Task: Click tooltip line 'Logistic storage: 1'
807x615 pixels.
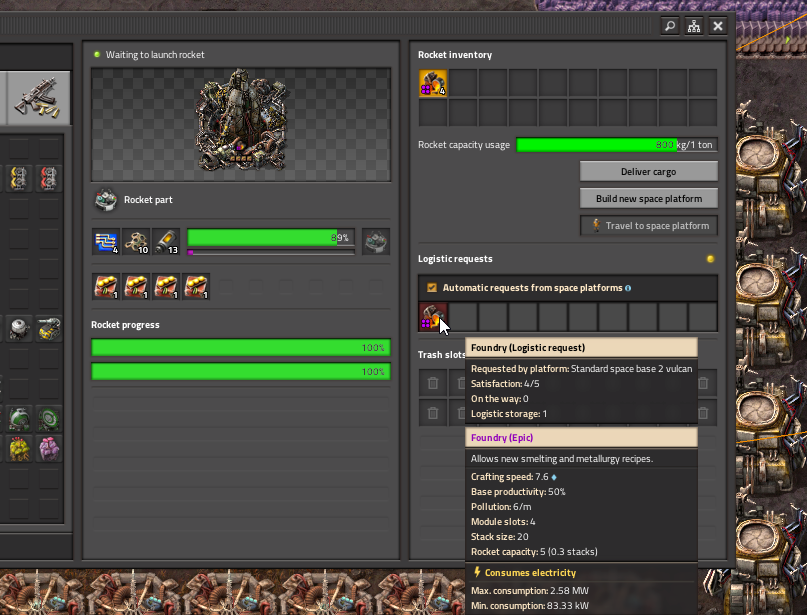Action: [509, 414]
